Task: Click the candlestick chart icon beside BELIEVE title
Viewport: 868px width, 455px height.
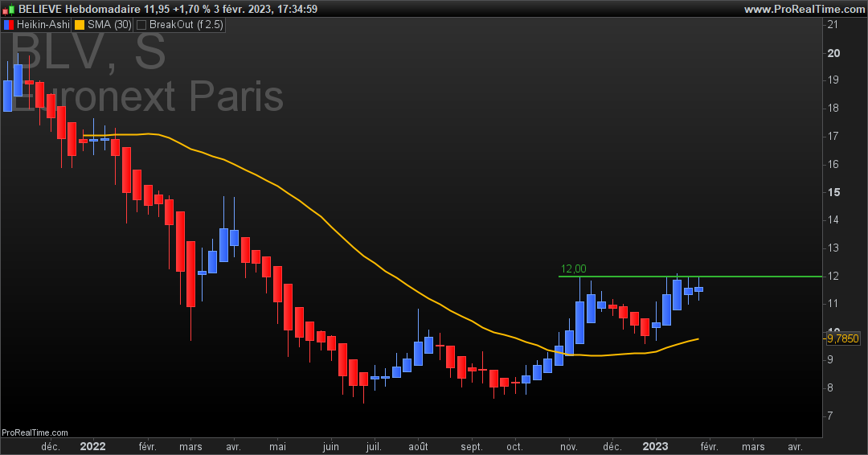Action: (x=8, y=9)
